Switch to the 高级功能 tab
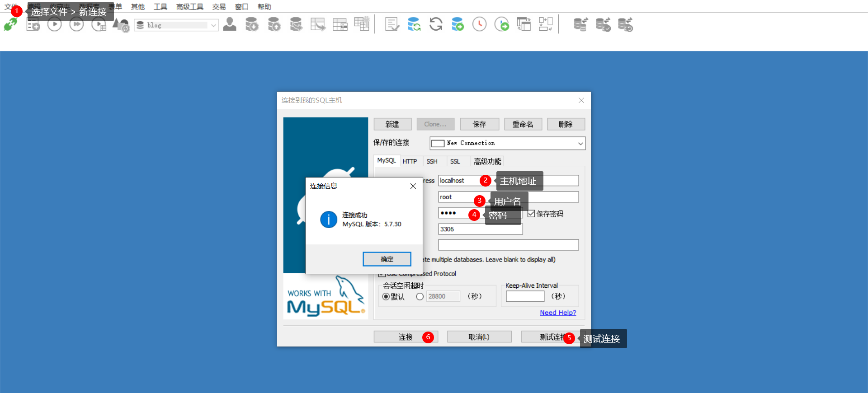The width and height of the screenshot is (868, 393). [x=487, y=161]
